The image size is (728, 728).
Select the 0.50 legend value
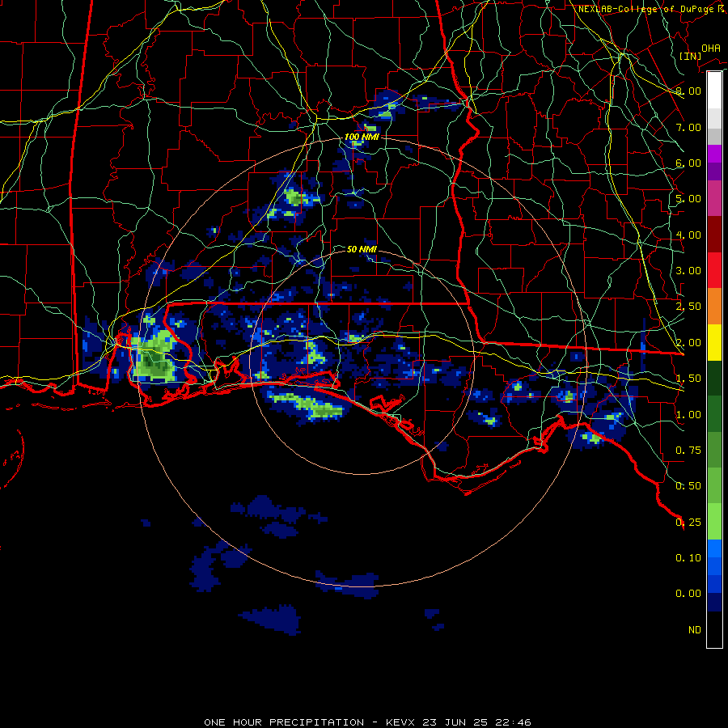688,486
